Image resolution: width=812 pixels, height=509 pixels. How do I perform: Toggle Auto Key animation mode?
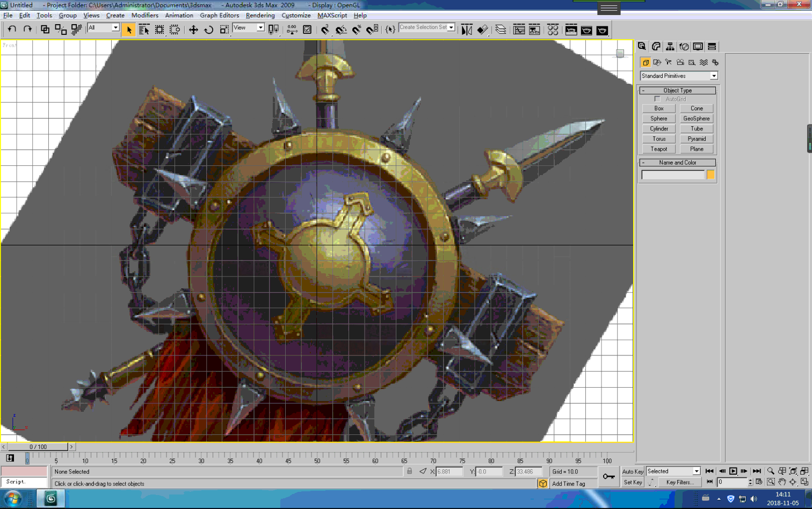click(x=633, y=471)
